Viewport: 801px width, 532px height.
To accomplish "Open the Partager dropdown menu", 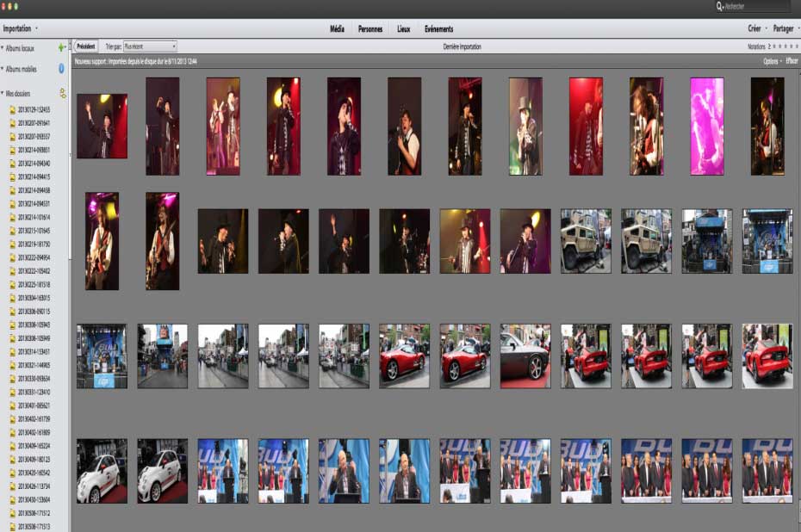I will tap(785, 28).
